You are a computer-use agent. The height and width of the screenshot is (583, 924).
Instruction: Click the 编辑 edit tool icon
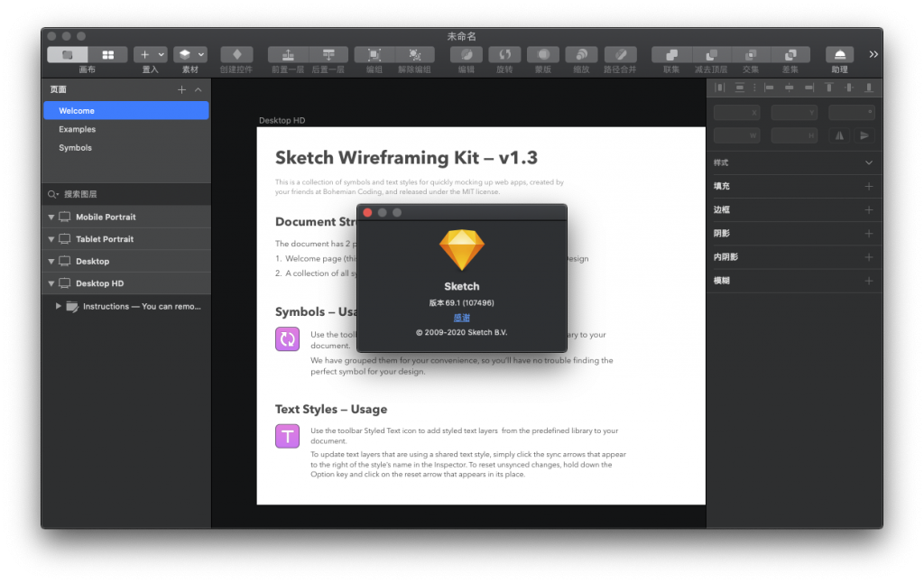[x=467, y=55]
